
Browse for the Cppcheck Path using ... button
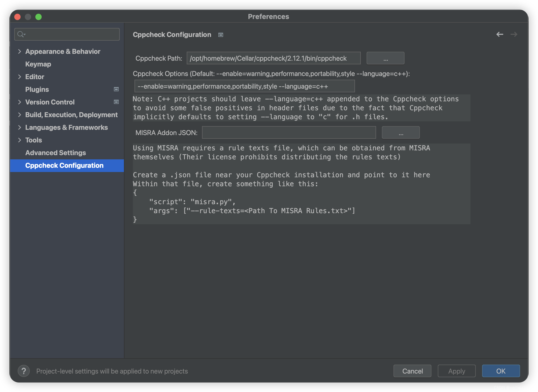tap(385, 58)
